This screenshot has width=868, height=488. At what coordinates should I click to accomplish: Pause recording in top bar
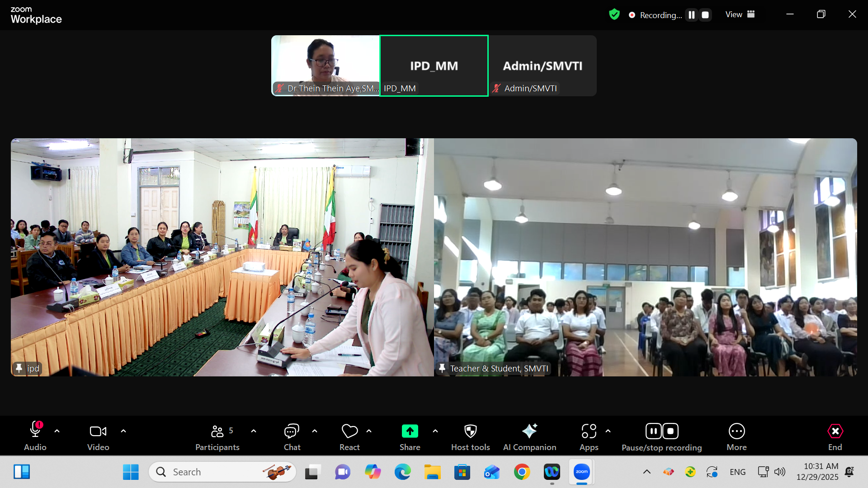(x=692, y=15)
